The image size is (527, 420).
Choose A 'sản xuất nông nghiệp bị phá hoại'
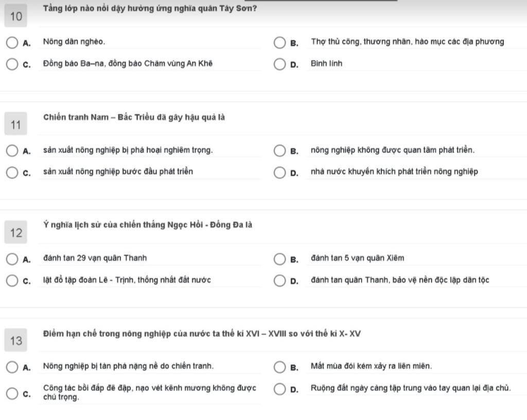pyautogui.click(x=12, y=151)
